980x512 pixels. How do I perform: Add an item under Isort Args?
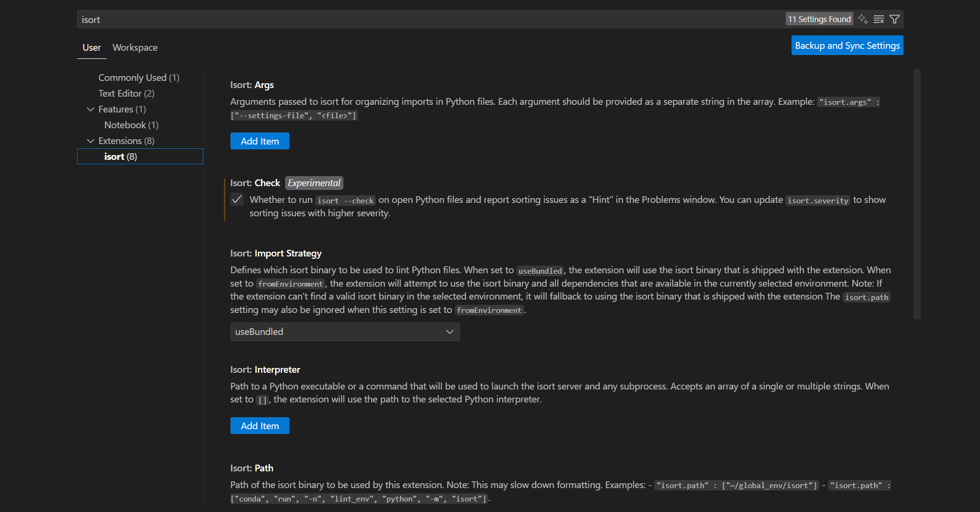click(260, 141)
